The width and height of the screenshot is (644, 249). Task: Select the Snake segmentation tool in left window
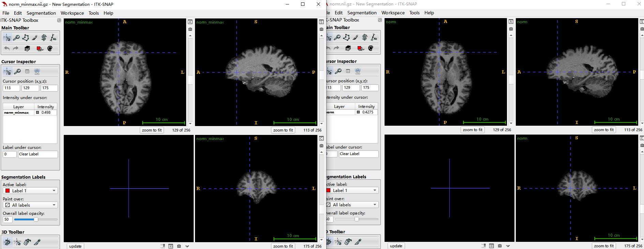pyautogui.click(x=44, y=38)
